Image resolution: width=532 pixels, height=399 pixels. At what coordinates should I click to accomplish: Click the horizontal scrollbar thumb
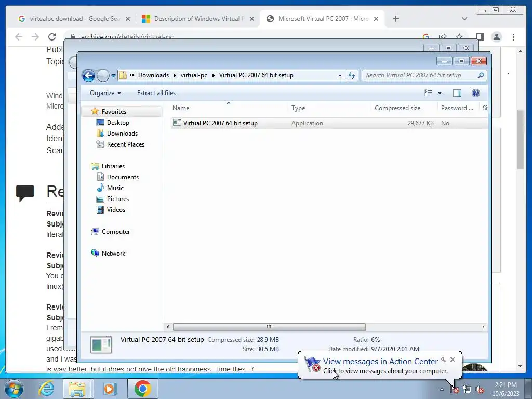pyautogui.click(x=269, y=327)
